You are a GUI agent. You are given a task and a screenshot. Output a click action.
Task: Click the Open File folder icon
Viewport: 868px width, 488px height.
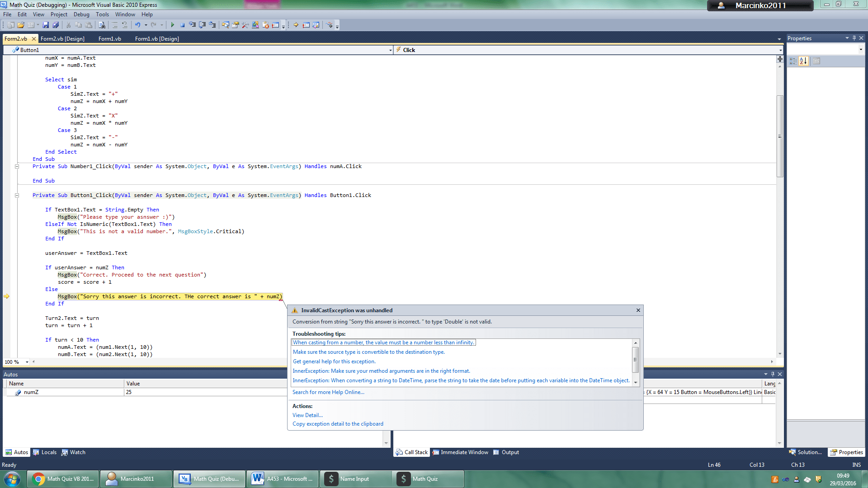coord(21,25)
